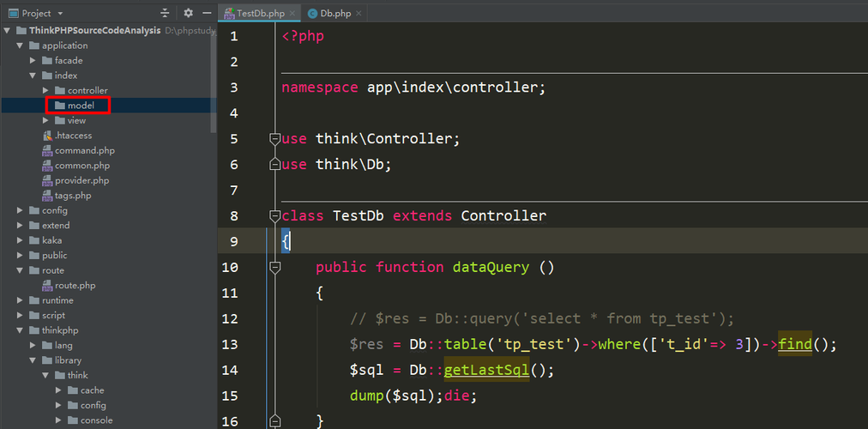Toggle fold marker at dataQuery function line
This screenshot has width=868, height=429.
(274, 268)
